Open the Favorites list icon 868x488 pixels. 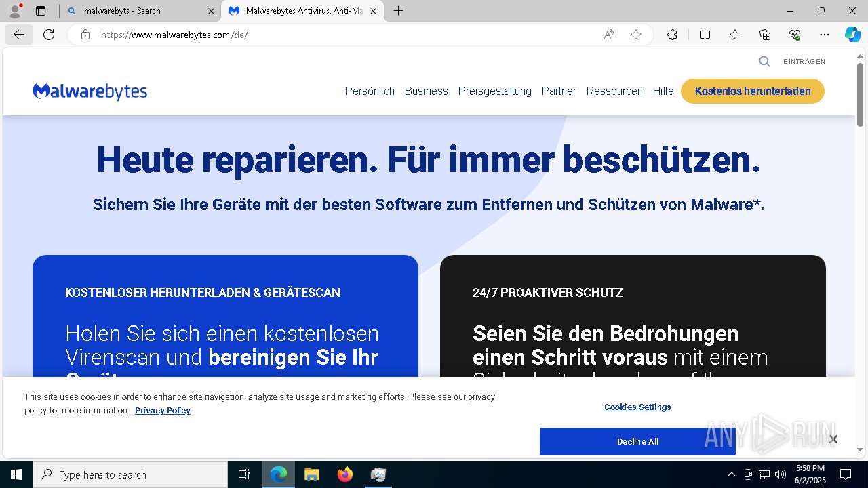coord(735,35)
